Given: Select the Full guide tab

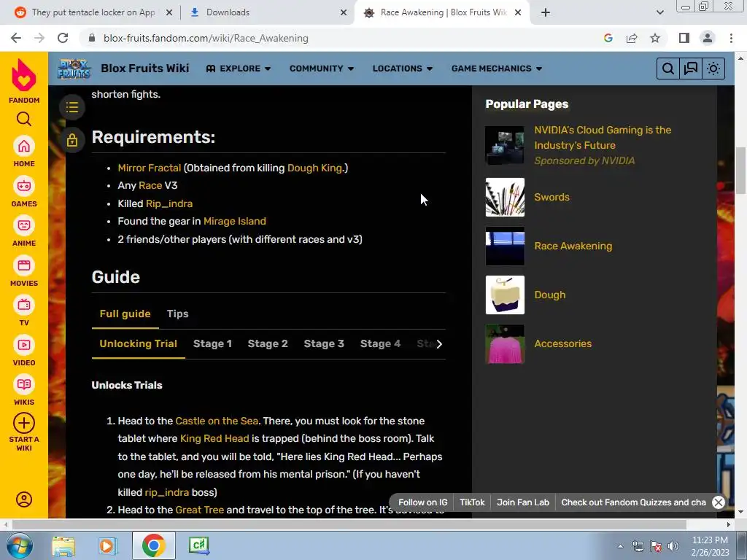Looking at the screenshot, I should click(125, 314).
